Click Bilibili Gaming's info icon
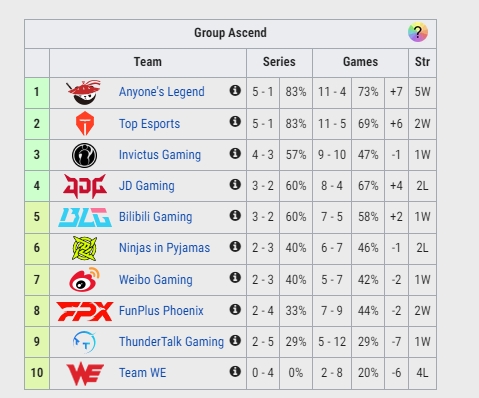 click(235, 215)
